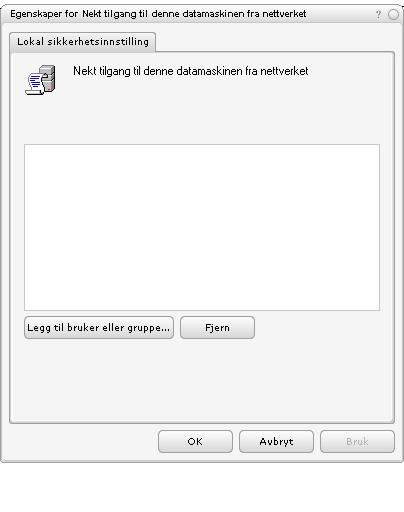This screenshot has height=512, width=404.
Task: Open context help via the ? icon
Action: (378, 14)
